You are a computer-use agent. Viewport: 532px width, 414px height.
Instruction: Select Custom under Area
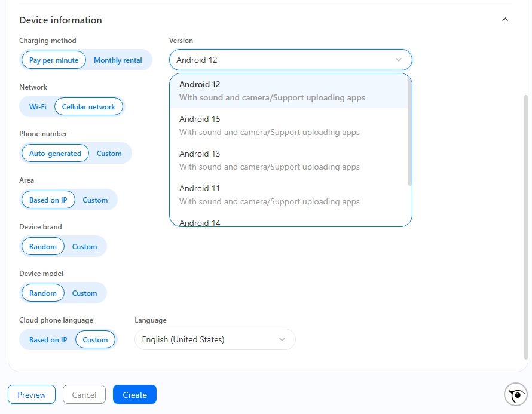point(95,200)
